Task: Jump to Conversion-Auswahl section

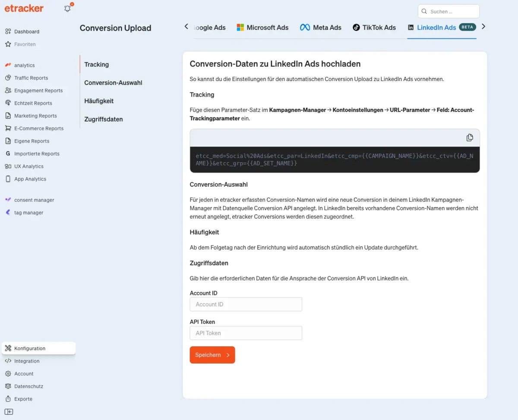Action: point(113,83)
